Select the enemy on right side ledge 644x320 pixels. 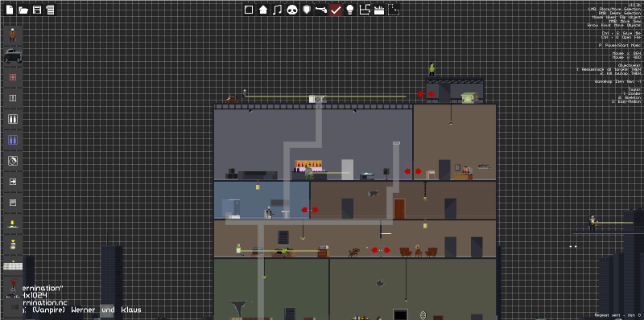coord(592,224)
